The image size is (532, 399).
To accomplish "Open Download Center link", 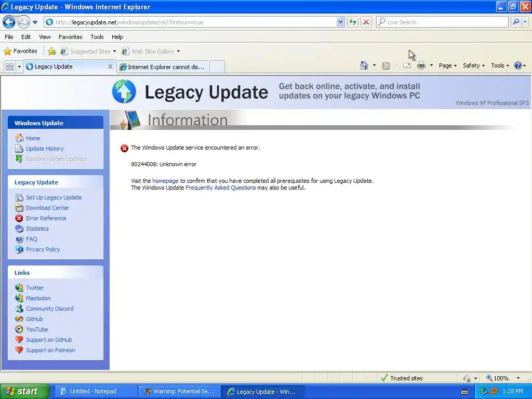I will (x=47, y=208).
